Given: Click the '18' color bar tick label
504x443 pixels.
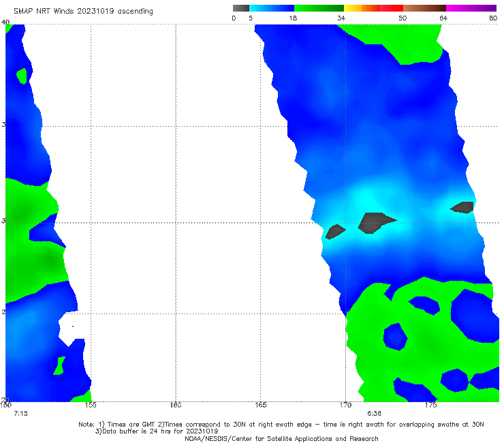Looking at the screenshot, I should pos(293,18).
